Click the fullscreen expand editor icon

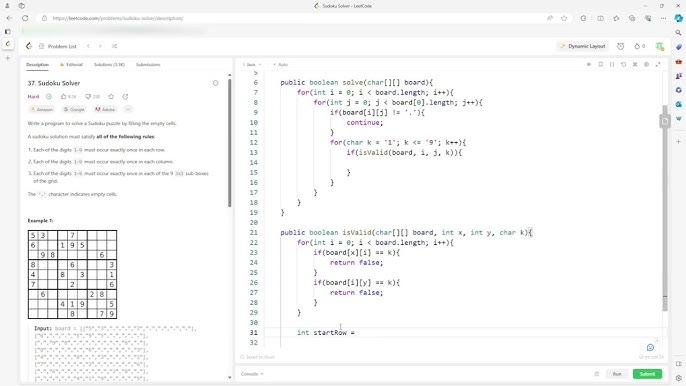(658, 64)
